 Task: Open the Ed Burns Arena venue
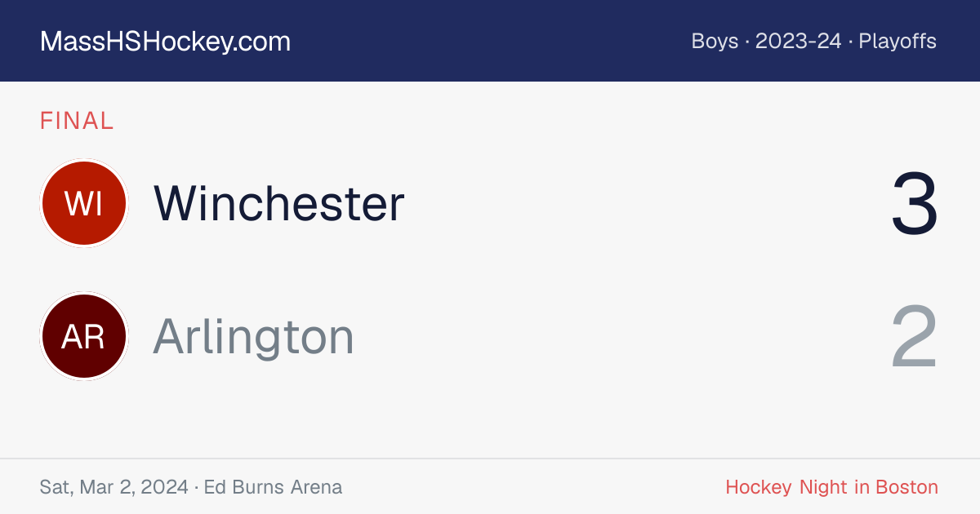[x=273, y=487]
